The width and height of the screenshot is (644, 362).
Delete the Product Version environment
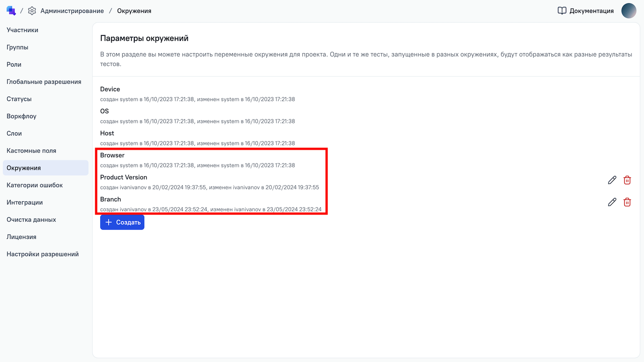point(627,180)
